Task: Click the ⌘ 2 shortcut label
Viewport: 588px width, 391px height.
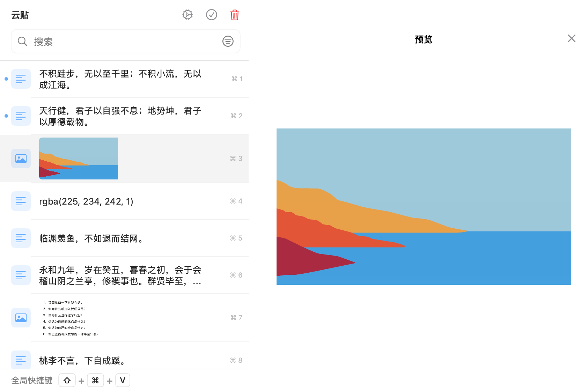Action: [236, 116]
